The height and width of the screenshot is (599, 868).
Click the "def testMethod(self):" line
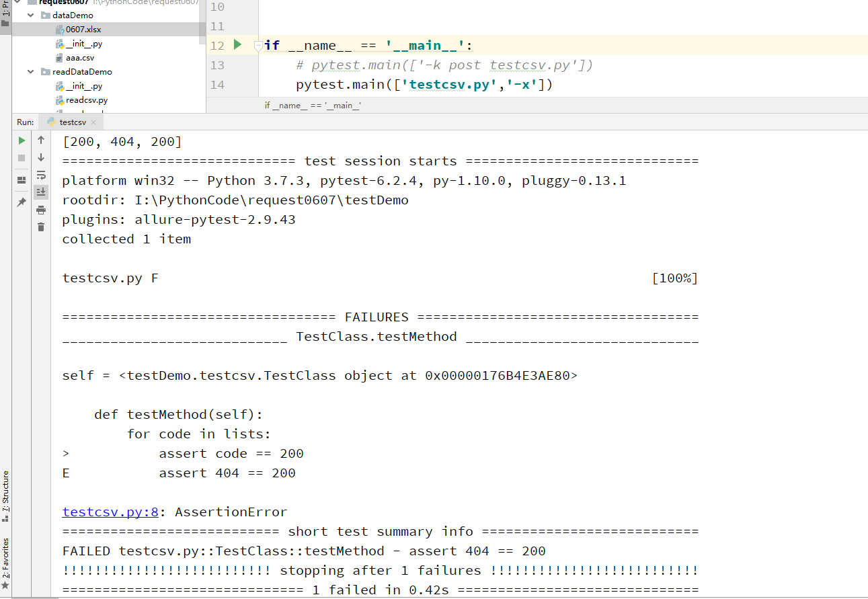[179, 414]
